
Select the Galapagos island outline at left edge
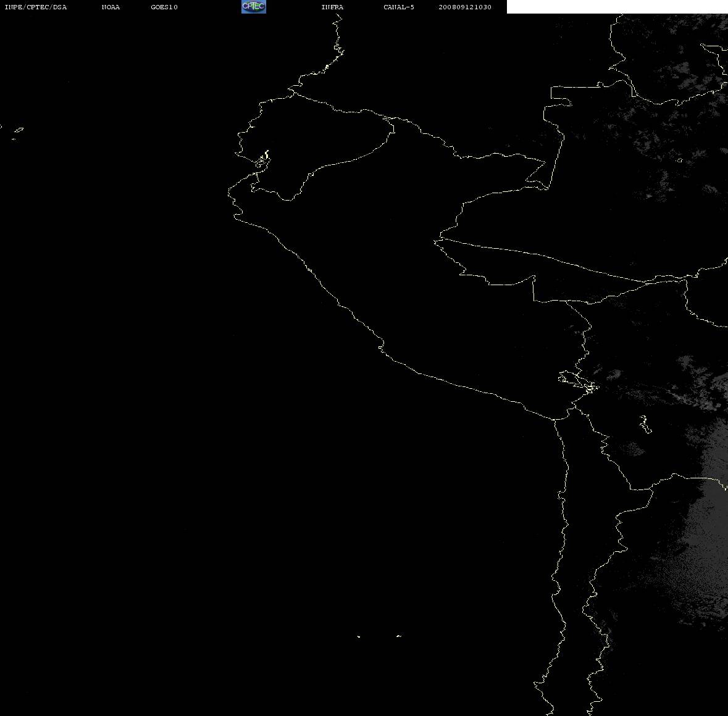[x=18, y=133]
